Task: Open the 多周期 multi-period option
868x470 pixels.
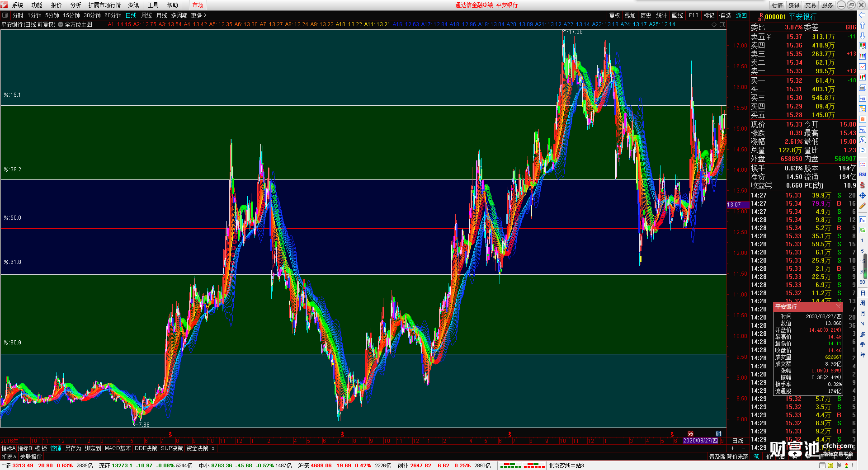Action: click(x=179, y=15)
